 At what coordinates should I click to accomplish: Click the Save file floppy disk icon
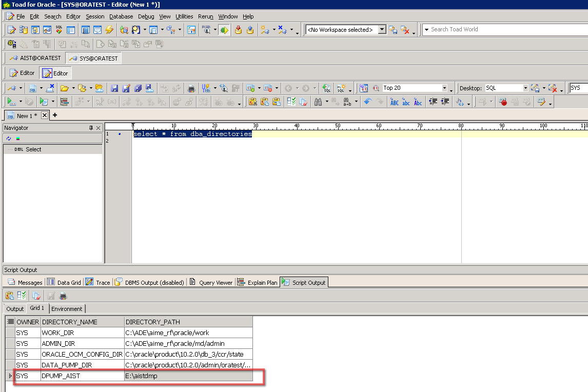click(114, 88)
